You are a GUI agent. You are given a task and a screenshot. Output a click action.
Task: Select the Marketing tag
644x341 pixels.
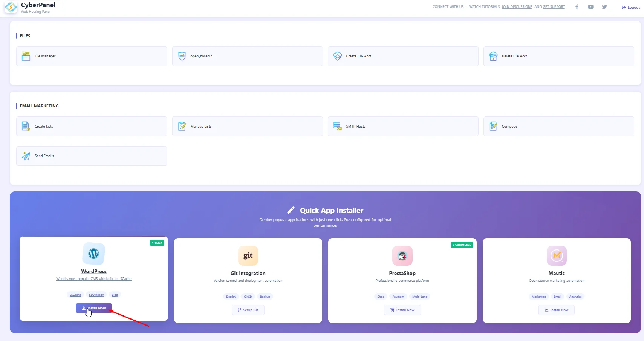(538, 297)
